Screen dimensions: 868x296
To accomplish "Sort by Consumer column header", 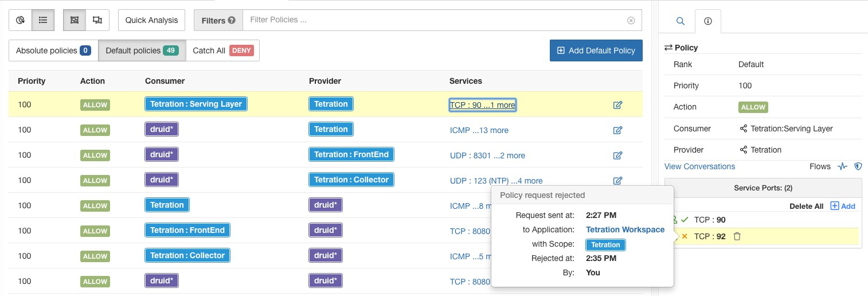I will click(165, 81).
